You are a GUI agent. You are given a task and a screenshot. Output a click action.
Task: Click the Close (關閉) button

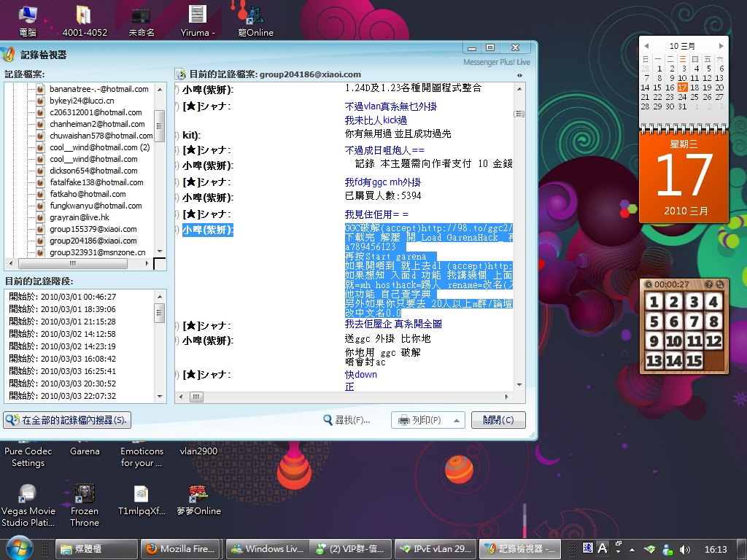point(498,420)
